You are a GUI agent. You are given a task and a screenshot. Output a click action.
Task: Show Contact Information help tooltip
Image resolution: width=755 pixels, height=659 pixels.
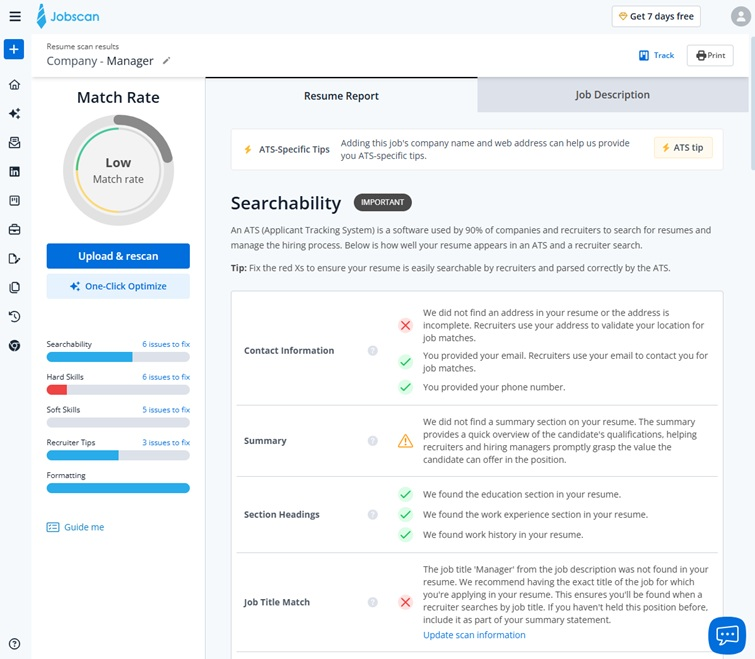click(373, 350)
